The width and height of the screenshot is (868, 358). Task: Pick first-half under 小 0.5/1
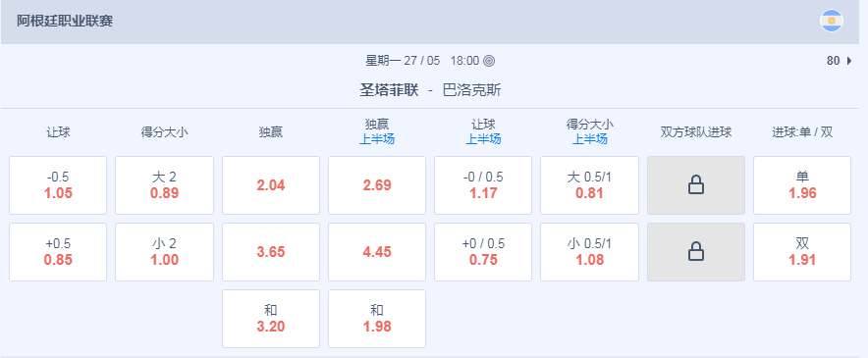(589, 252)
